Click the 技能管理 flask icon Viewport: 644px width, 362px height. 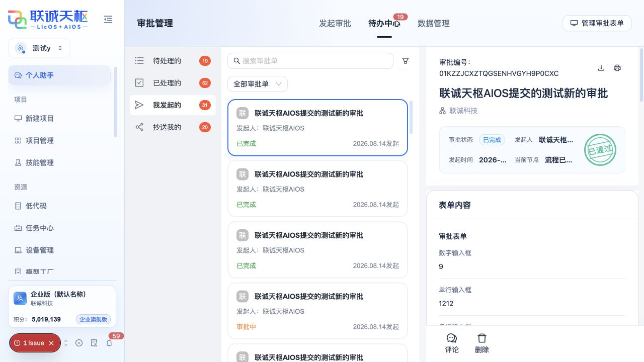pyautogui.click(x=18, y=163)
